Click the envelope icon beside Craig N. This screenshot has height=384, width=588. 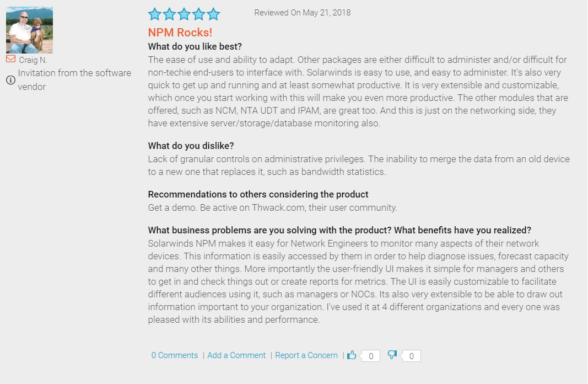point(11,59)
